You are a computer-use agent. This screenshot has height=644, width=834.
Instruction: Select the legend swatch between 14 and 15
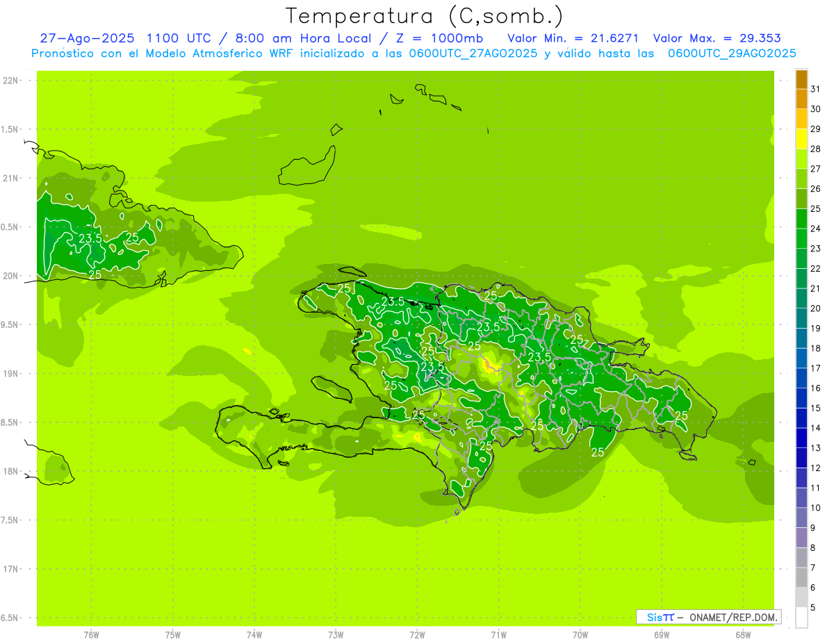coord(801,418)
